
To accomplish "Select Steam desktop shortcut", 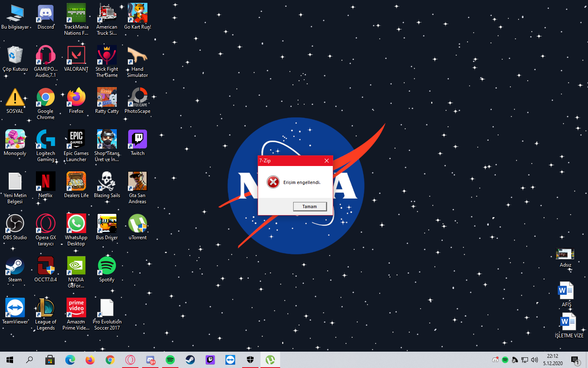I will click(15, 270).
